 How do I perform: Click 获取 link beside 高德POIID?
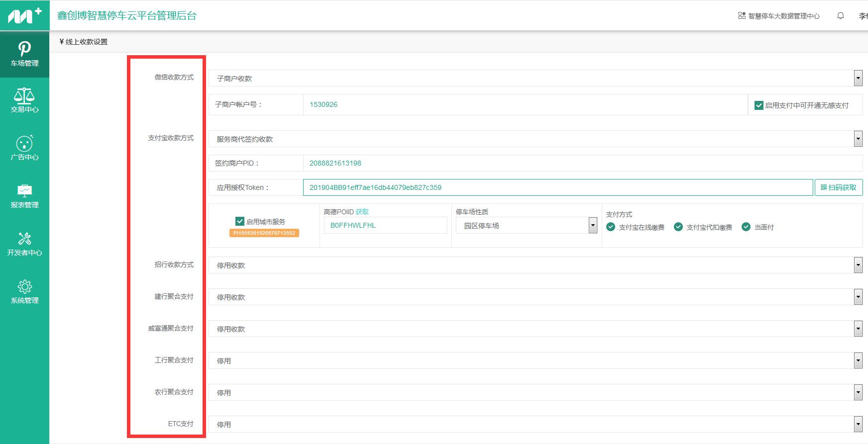tap(362, 212)
